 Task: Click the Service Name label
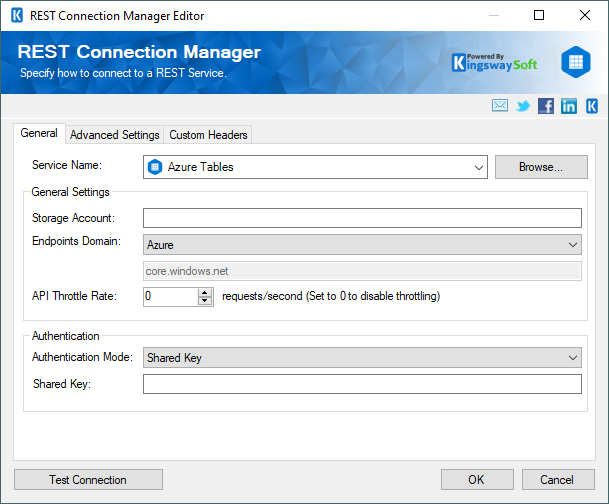tap(67, 165)
